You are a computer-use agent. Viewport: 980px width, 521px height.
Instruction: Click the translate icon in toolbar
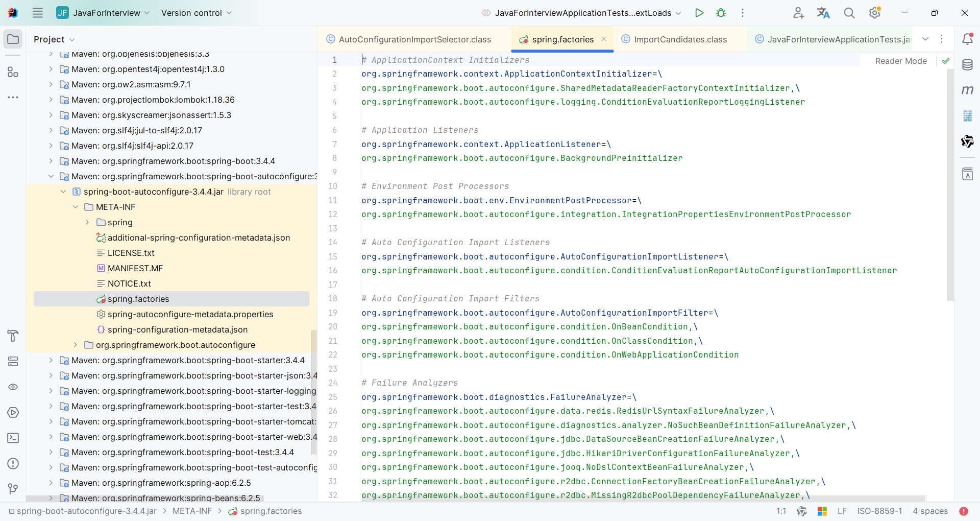point(823,13)
